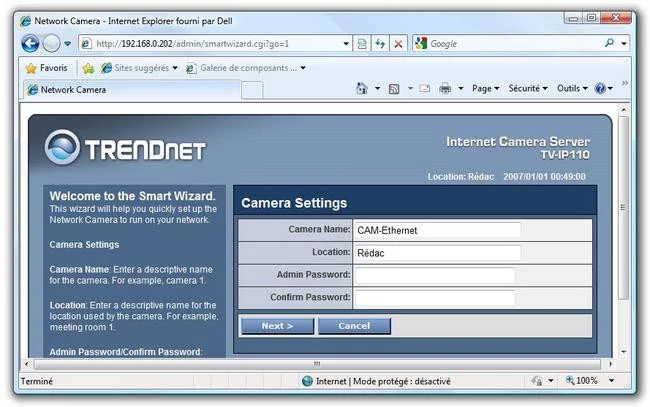Click the TRENDnet logo

coord(125,148)
